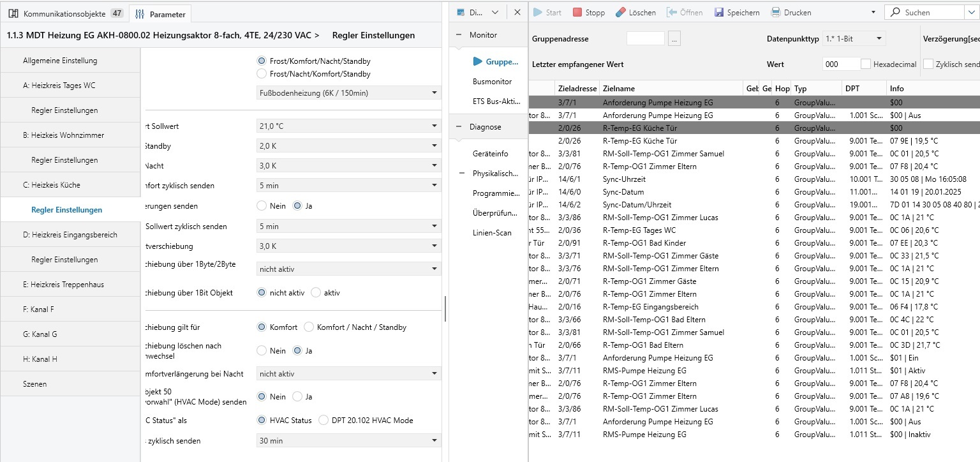Viewport: 980px width, 462px height.
Task: Enable the Hexadecimal checkbox
Action: pyautogui.click(x=865, y=64)
